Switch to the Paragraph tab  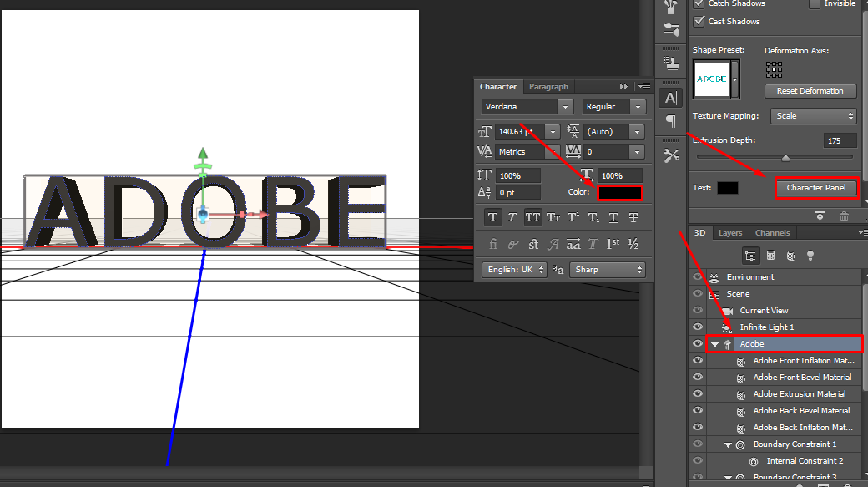point(548,86)
